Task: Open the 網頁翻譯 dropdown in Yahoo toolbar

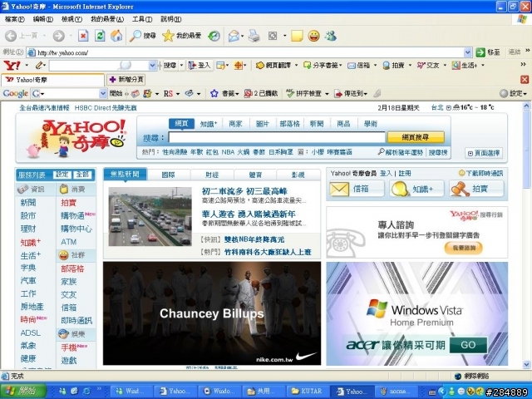Action: 296,65
